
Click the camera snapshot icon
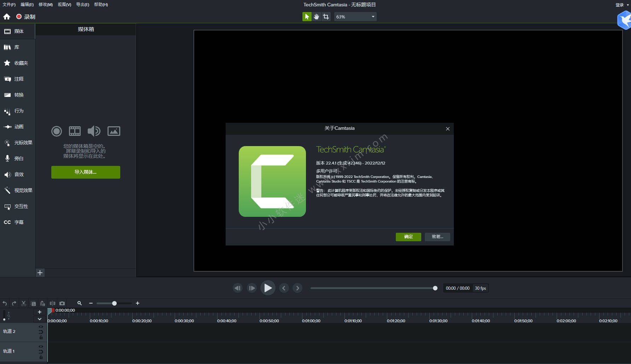[62, 304]
